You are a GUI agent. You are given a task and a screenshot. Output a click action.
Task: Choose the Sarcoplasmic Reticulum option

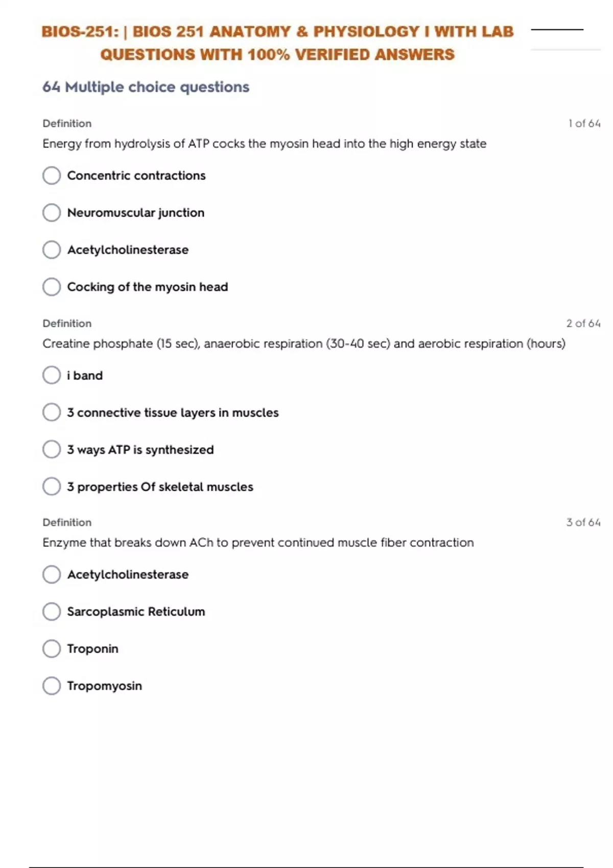pos(52,612)
